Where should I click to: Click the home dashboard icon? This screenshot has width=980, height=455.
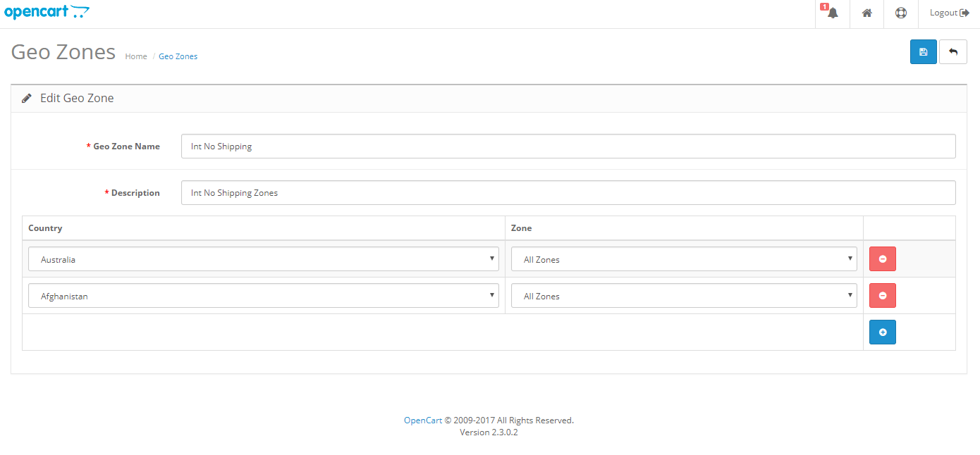866,13
